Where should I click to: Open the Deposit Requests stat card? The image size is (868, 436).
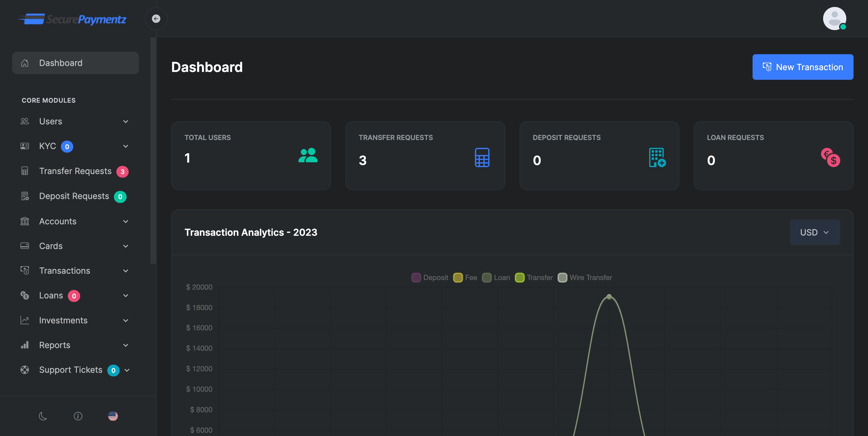tap(599, 156)
